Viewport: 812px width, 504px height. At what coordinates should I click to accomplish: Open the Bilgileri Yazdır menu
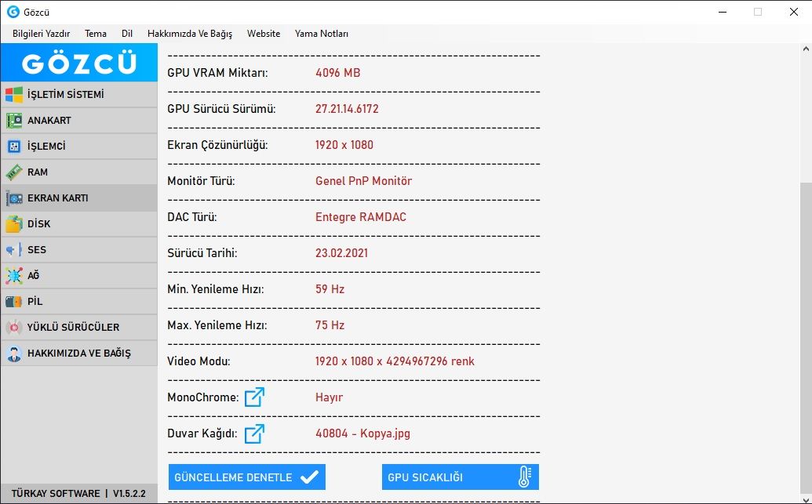[x=42, y=34]
